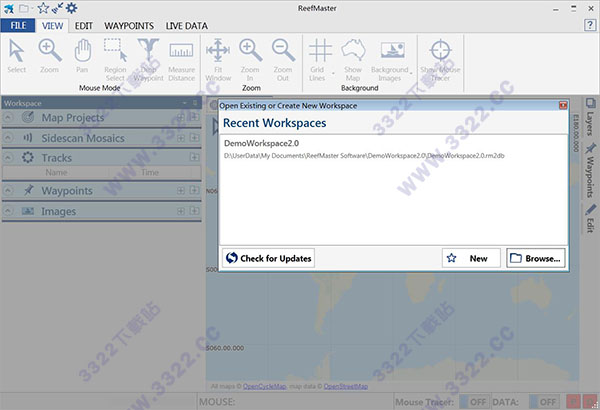The image size is (600, 410).
Task: Switch to the WAYPOINTS ribbon tab
Action: coord(129,26)
